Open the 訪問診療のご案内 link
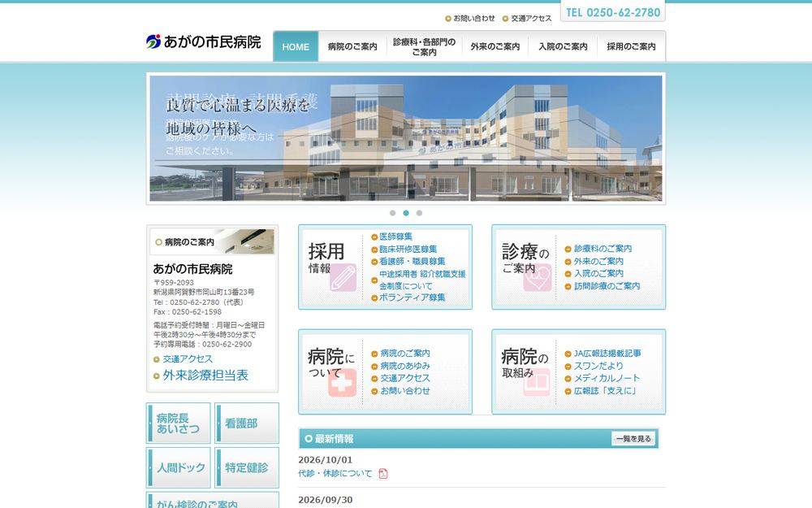The width and height of the screenshot is (812, 508). pos(607,286)
